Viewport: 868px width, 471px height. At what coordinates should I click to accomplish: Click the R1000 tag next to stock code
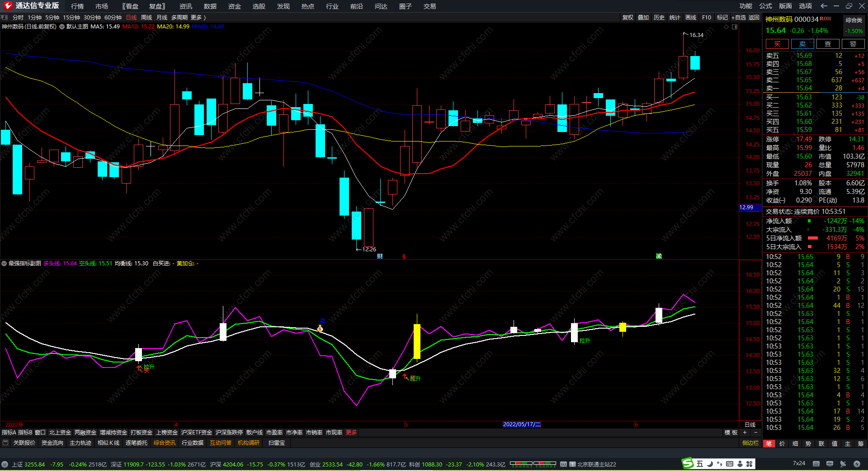(826, 19)
